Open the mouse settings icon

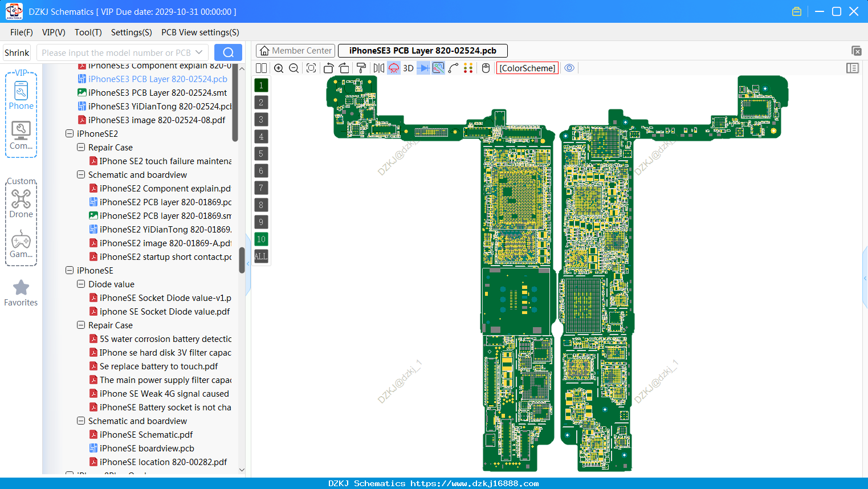[486, 68]
